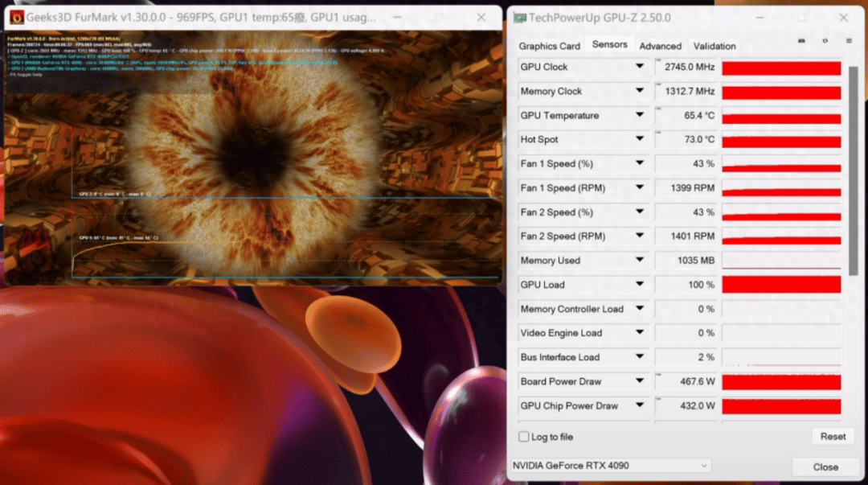This screenshot has width=868, height=485.
Task: Click the GPU-Z refresh icon
Action: click(x=825, y=41)
